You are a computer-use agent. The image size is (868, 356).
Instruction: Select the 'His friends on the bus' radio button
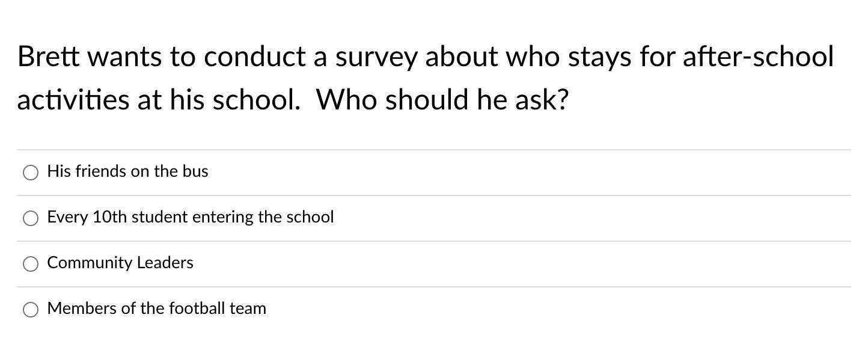point(31,173)
